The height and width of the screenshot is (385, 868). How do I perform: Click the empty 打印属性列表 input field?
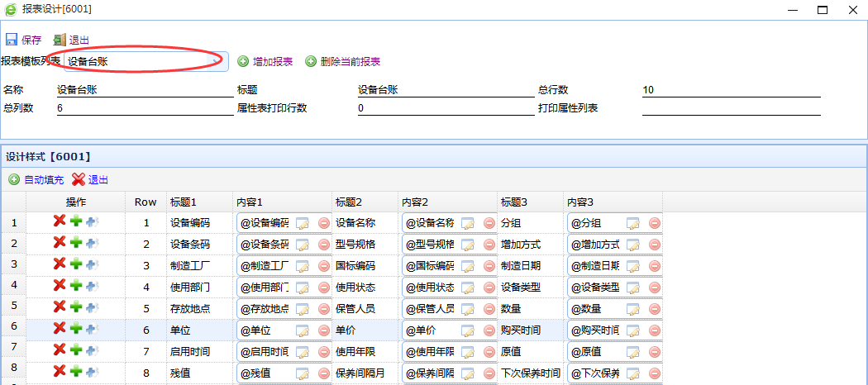[730, 108]
